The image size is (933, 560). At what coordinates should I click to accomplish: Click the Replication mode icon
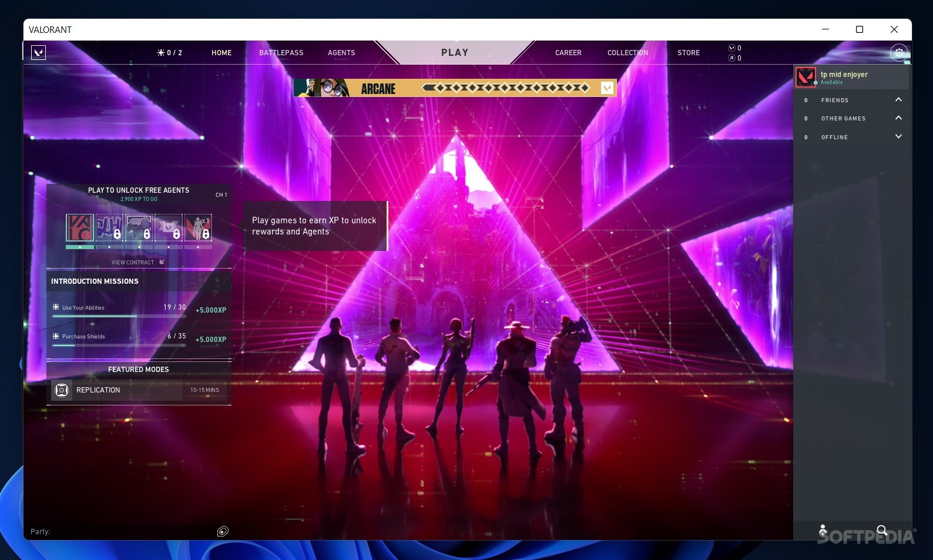pos(62,390)
